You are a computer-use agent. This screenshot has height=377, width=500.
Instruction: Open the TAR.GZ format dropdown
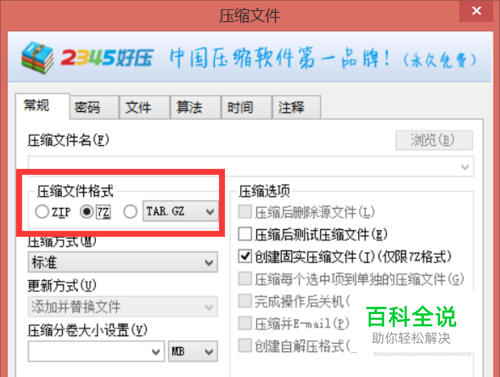click(180, 211)
